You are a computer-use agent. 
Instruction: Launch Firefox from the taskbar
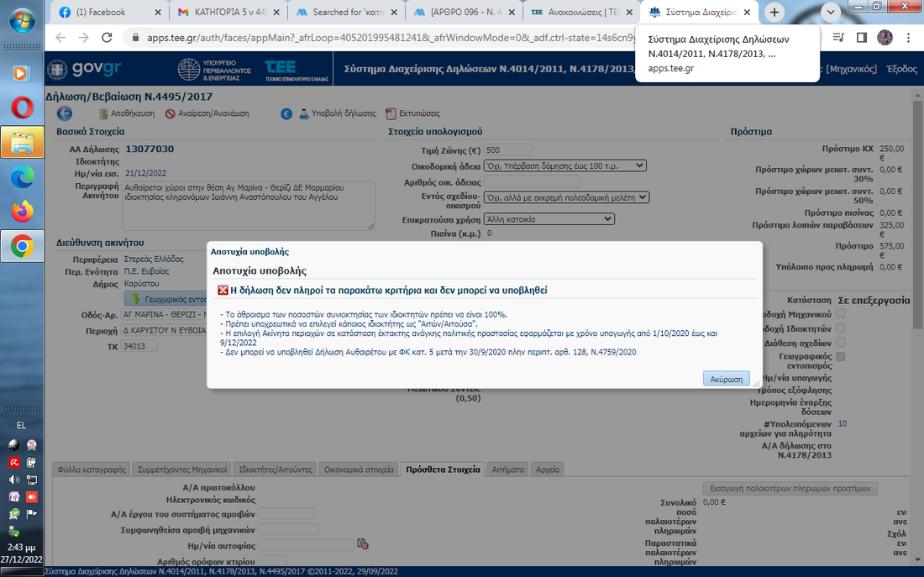pyautogui.click(x=22, y=209)
